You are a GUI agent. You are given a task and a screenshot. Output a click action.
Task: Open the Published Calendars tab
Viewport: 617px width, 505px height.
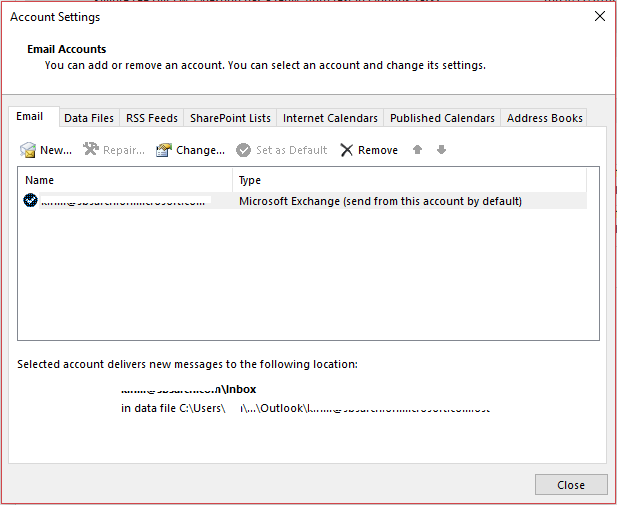pyautogui.click(x=442, y=118)
